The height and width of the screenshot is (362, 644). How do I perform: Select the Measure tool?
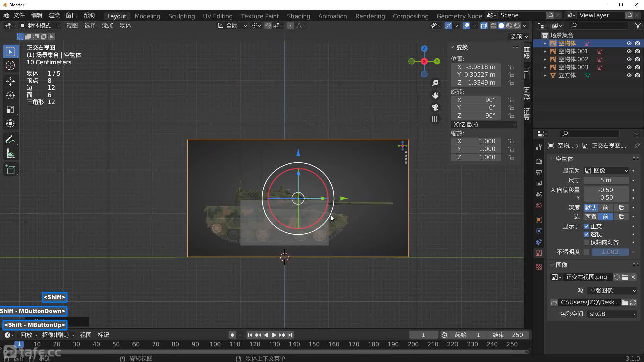click(x=10, y=154)
